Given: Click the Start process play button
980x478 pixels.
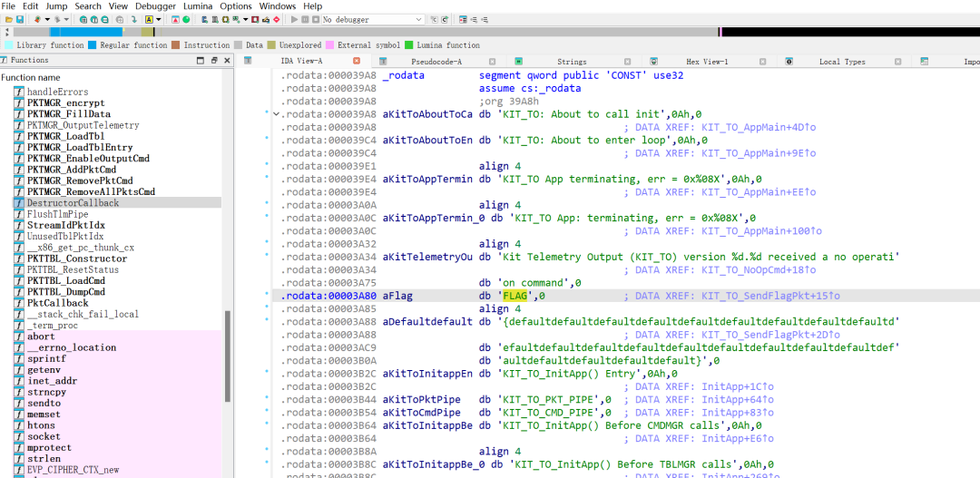Looking at the screenshot, I should click(x=294, y=19).
